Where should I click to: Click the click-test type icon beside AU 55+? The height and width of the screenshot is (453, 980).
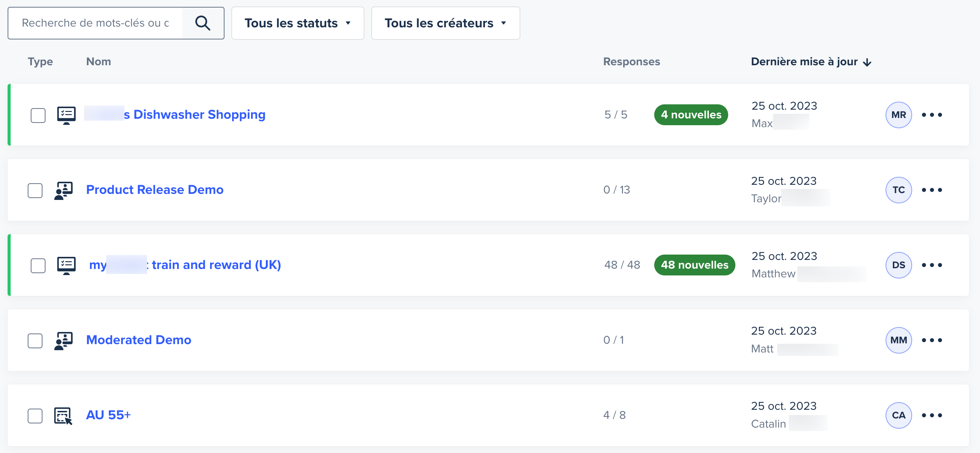coord(63,415)
